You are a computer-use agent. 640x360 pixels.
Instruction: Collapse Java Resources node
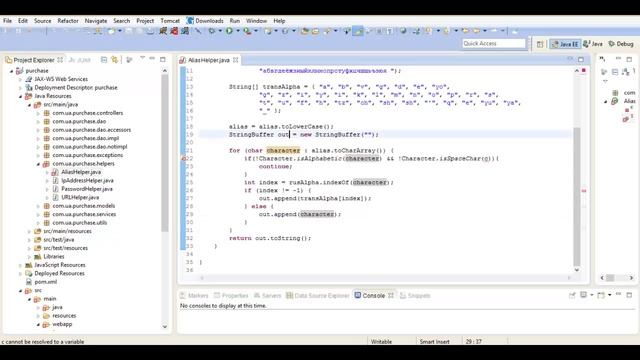tap(20, 96)
